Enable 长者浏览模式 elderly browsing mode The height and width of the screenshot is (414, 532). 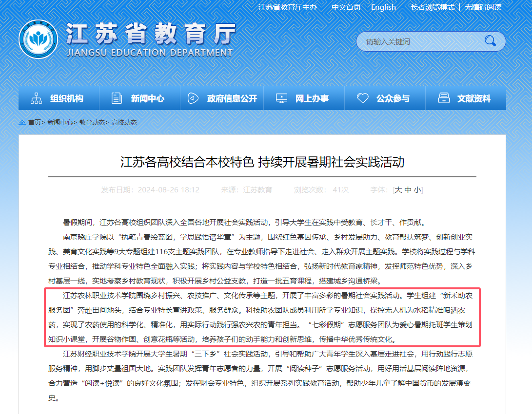pos(432,7)
